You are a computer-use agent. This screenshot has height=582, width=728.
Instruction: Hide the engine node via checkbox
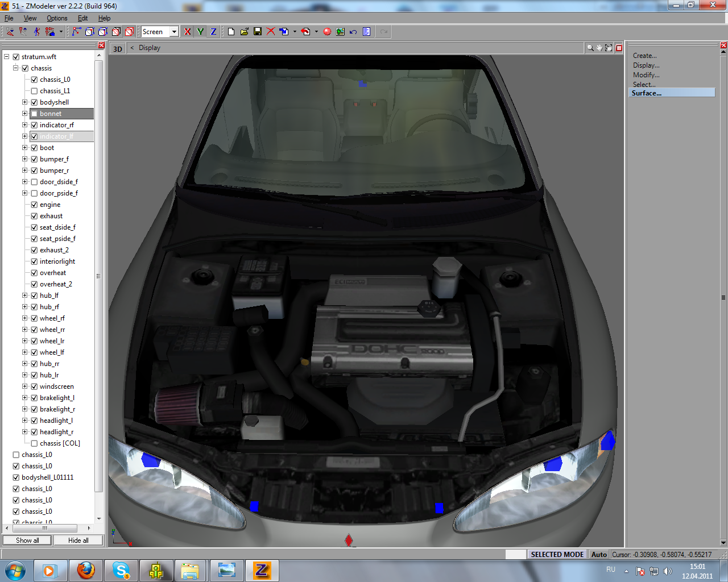click(x=34, y=205)
